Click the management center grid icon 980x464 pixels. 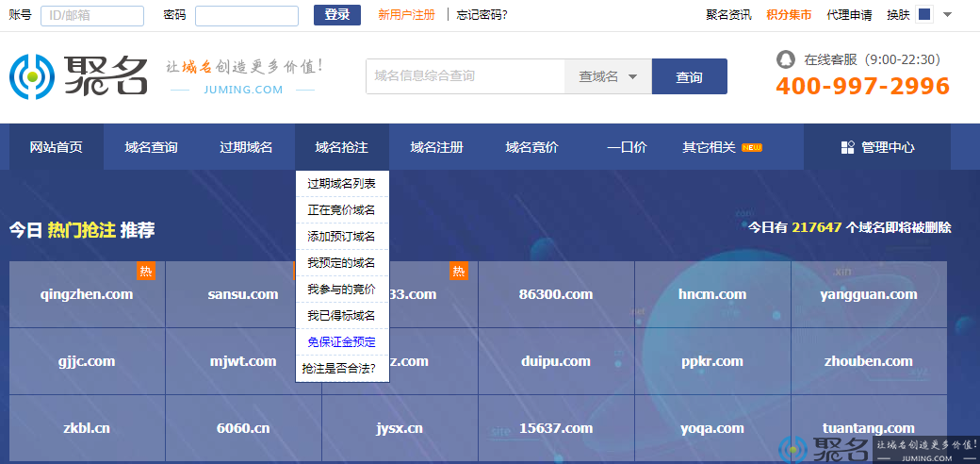847,147
